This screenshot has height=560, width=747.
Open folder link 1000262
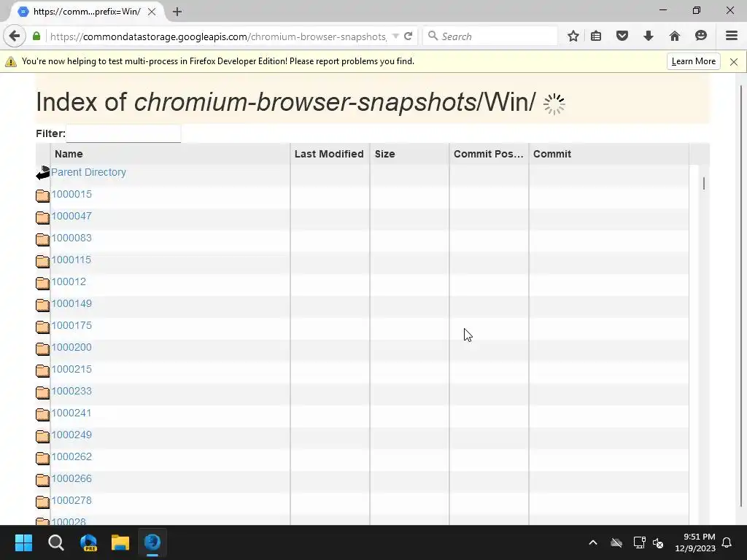point(71,457)
